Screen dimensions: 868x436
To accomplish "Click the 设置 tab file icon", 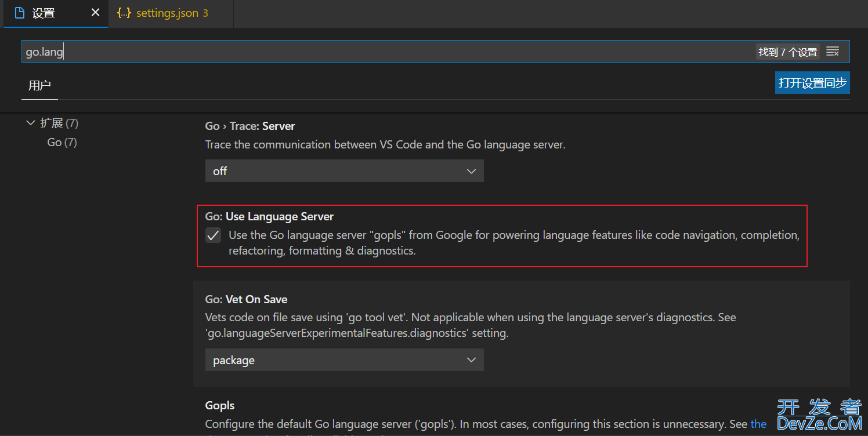I will [x=19, y=13].
